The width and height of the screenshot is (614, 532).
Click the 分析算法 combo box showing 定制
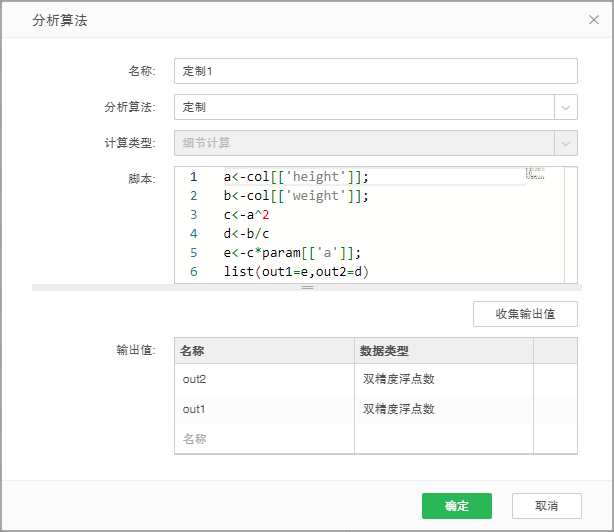click(364, 107)
